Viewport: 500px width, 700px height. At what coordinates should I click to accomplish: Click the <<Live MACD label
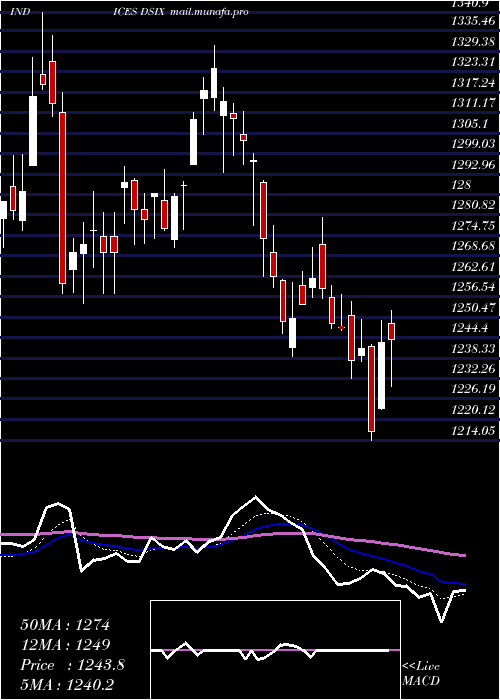[x=421, y=674]
